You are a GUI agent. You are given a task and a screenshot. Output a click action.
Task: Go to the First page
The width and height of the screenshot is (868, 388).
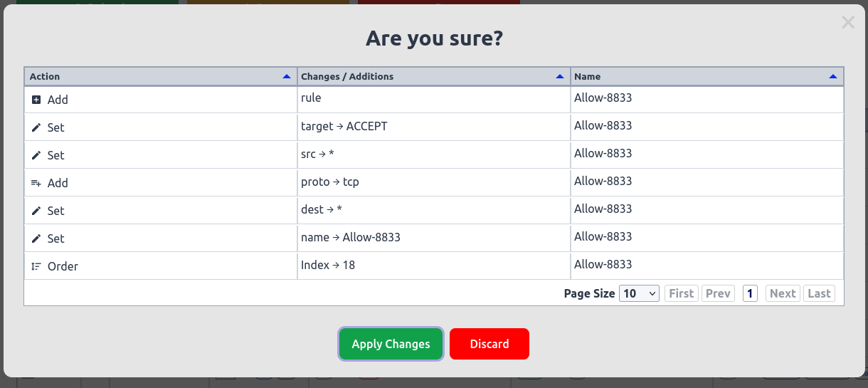(682, 293)
